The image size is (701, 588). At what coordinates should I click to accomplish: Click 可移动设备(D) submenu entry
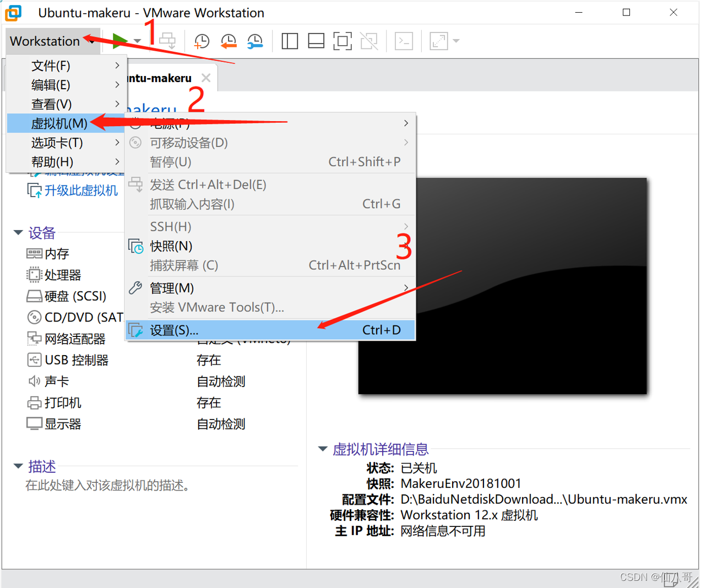click(x=270, y=143)
